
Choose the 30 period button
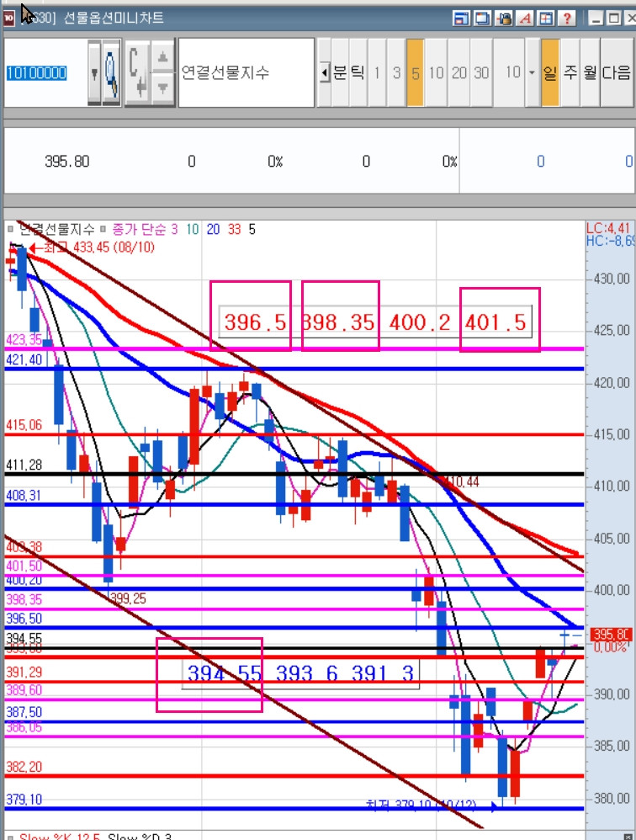coord(481,72)
